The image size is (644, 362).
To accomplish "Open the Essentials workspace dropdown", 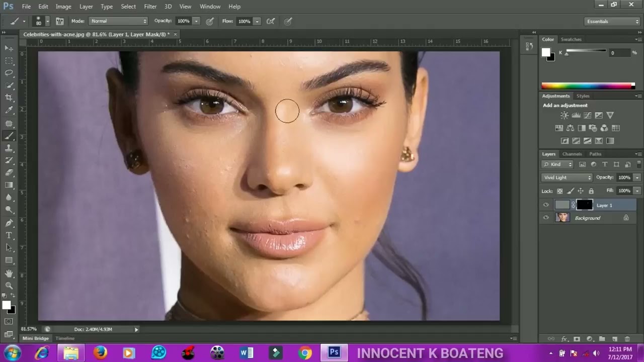I will tap(612, 21).
